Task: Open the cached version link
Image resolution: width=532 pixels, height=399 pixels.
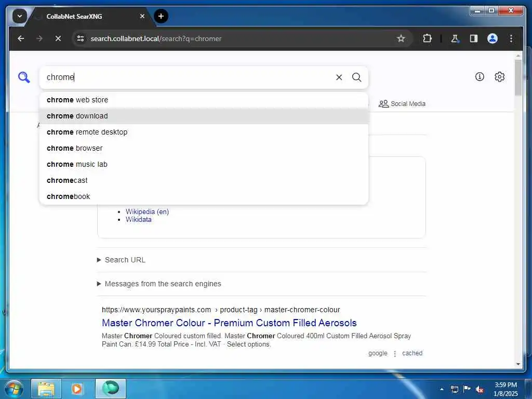Action: click(412, 353)
